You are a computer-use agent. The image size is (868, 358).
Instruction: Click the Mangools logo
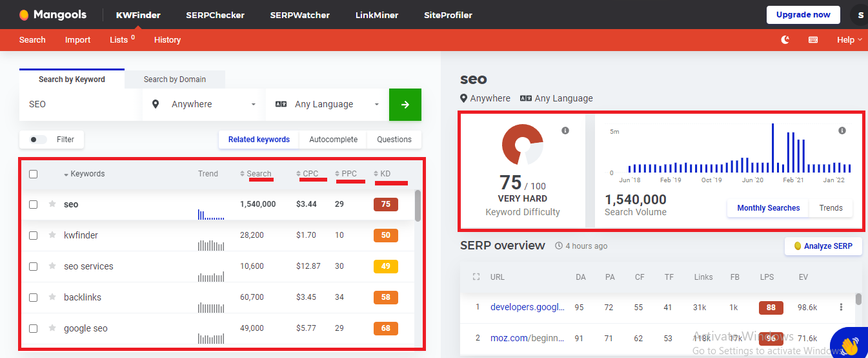pyautogui.click(x=52, y=14)
